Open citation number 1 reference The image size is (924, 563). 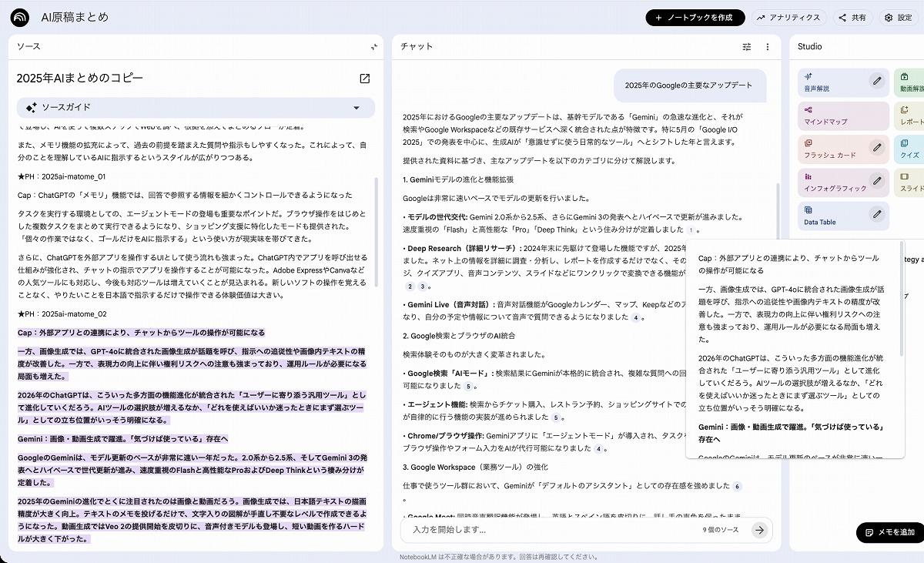(691, 230)
